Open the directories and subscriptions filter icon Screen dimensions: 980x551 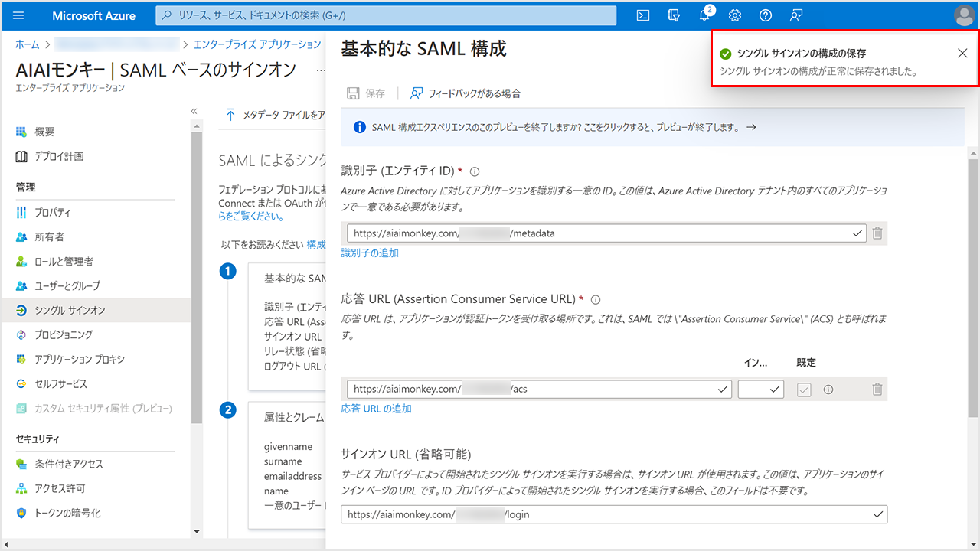(675, 15)
